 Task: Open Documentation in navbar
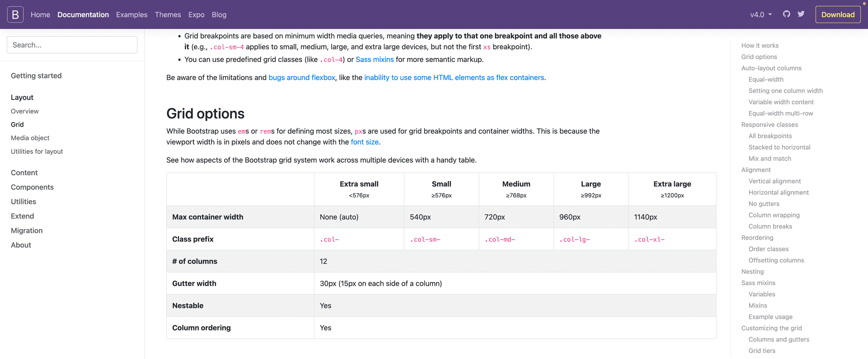tap(83, 14)
